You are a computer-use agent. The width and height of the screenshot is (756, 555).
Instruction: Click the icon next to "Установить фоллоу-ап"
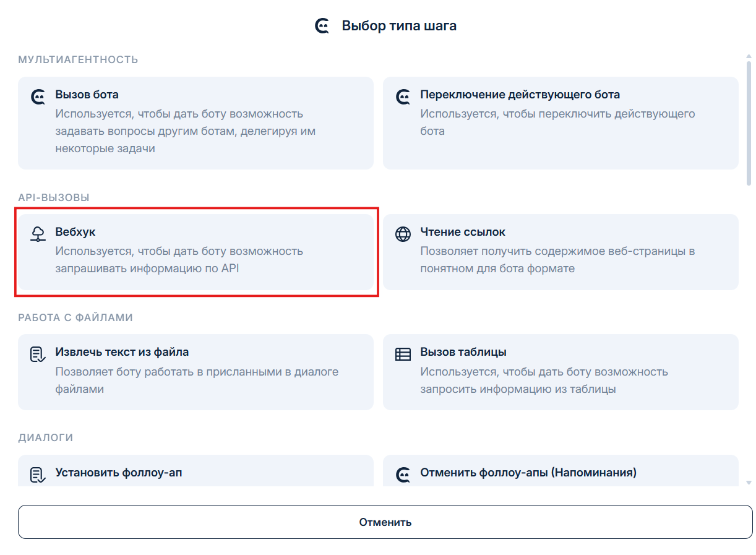pyautogui.click(x=38, y=475)
